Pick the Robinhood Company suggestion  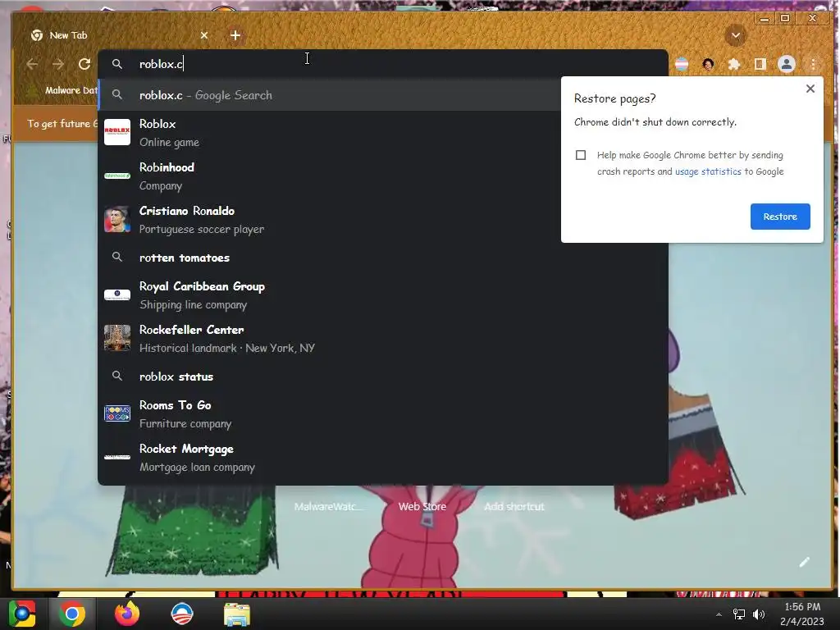pyautogui.click(x=330, y=176)
